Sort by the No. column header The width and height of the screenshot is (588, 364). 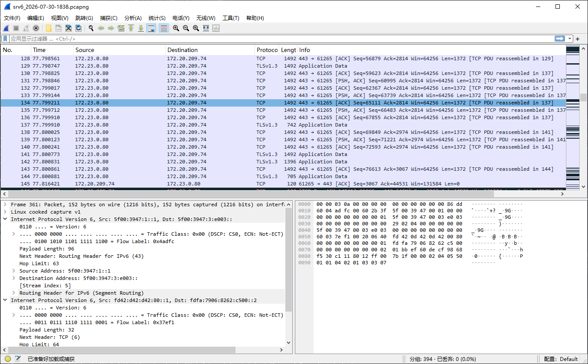16,50
